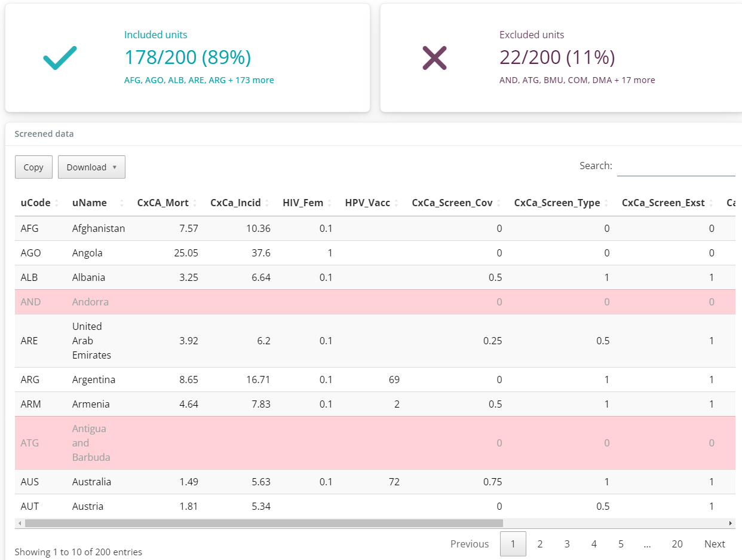Click the purple X Excluded units icon

(x=434, y=58)
